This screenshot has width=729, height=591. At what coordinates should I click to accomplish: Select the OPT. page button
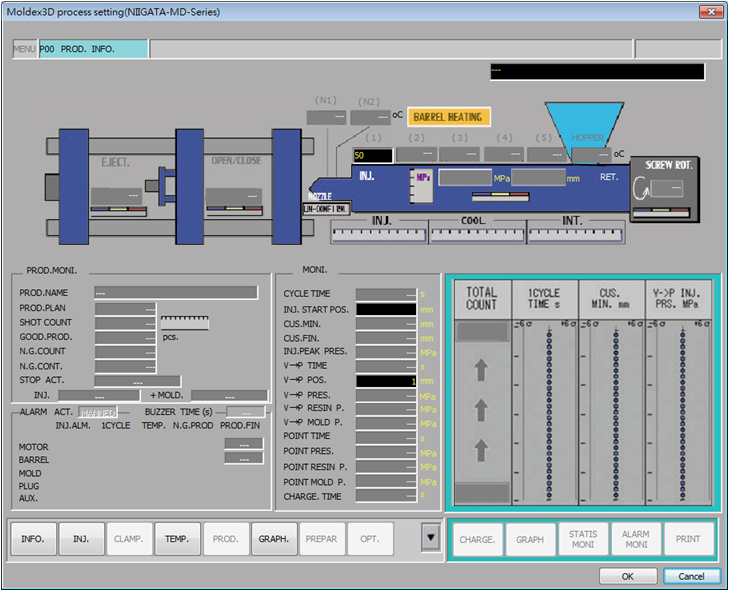tap(370, 538)
